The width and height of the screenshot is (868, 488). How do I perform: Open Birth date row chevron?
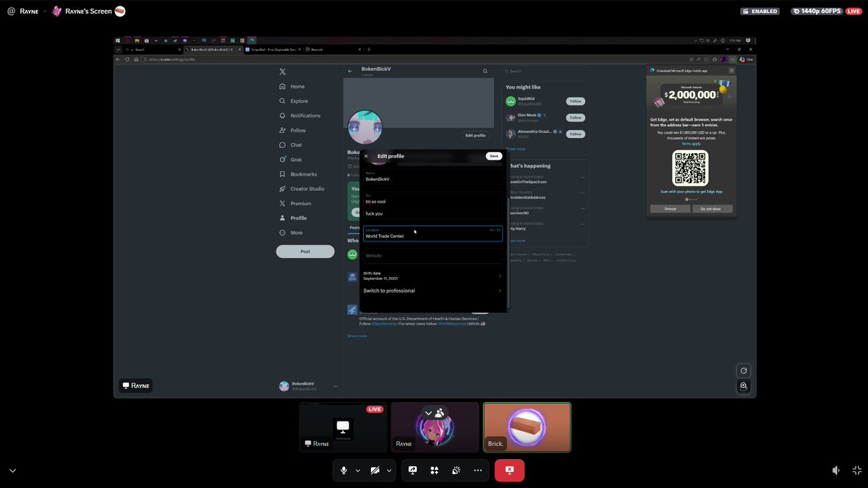tap(500, 275)
